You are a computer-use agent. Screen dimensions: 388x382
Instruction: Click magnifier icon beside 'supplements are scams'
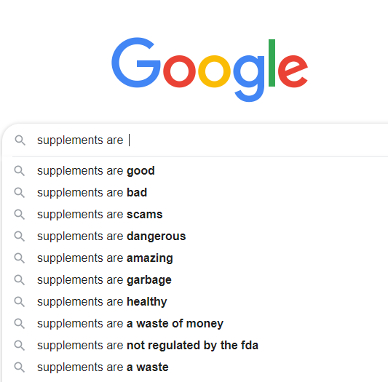(19, 214)
